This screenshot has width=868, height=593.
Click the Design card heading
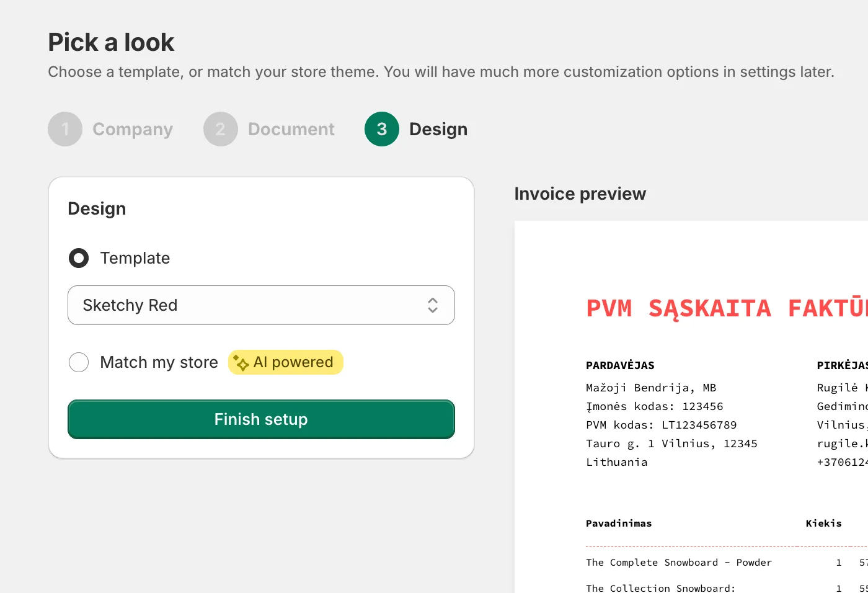[x=97, y=208]
